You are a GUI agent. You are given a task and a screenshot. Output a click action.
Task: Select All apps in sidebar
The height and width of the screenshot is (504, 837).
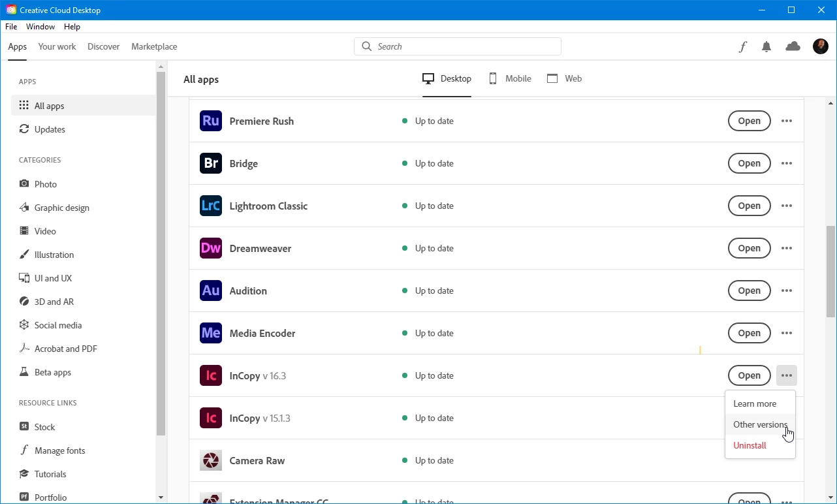pos(84,106)
